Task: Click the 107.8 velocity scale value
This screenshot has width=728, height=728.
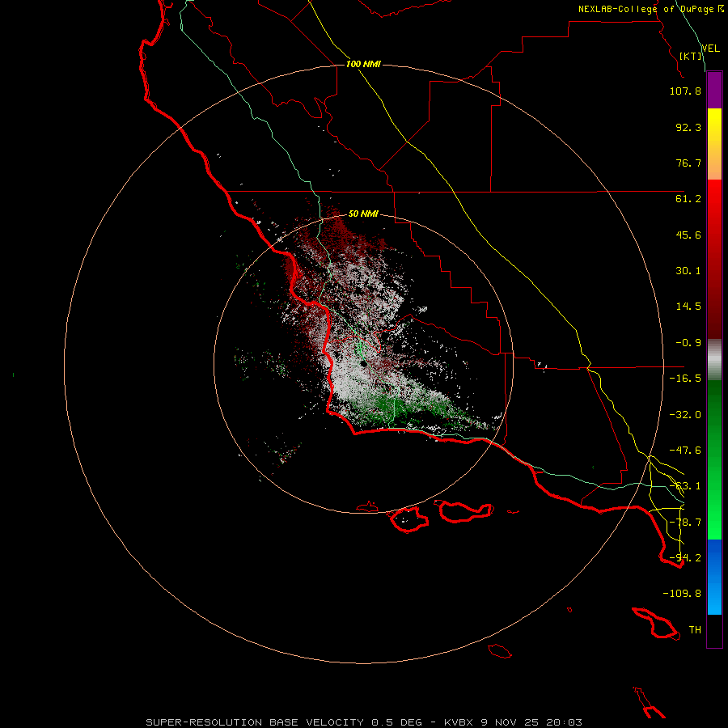Action: [x=685, y=91]
